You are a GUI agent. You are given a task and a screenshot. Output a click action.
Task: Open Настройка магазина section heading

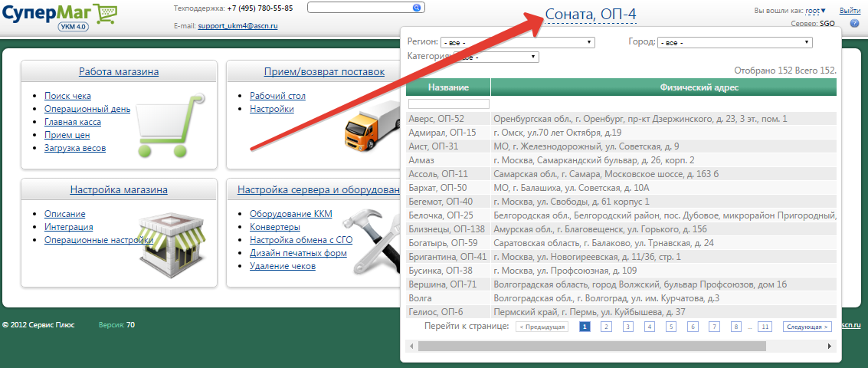[x=119, y=190]
